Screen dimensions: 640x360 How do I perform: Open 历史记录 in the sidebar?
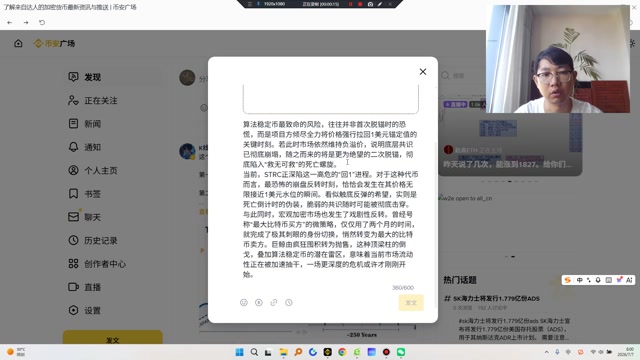(93, 240)
